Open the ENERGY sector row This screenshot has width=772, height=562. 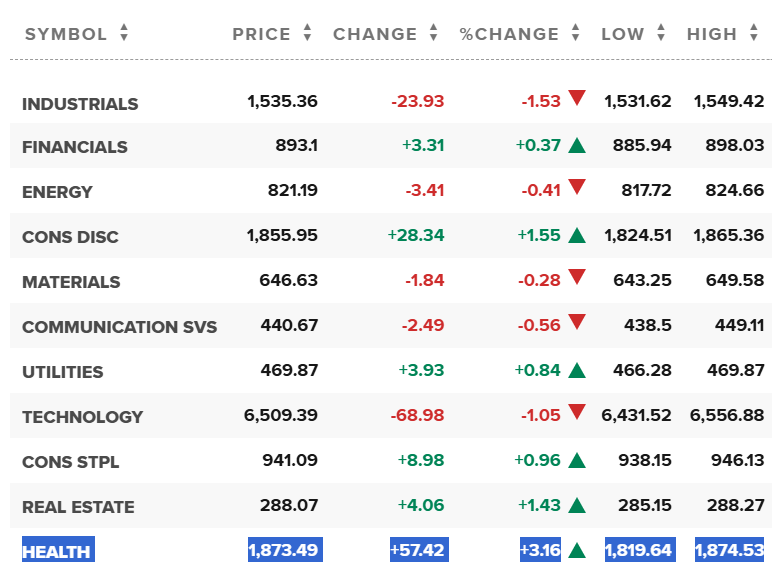coord(391,191)
